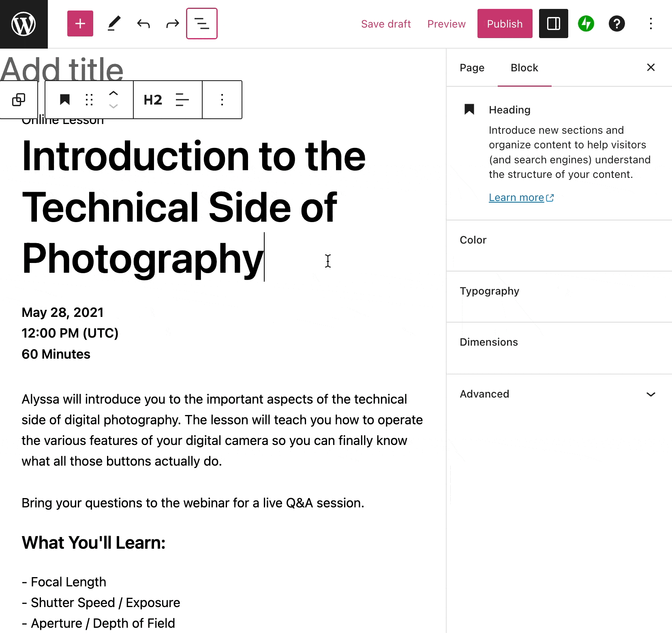Screen dimensions: 672x633
Task: Undo the last change
Action: click(143, 24)
